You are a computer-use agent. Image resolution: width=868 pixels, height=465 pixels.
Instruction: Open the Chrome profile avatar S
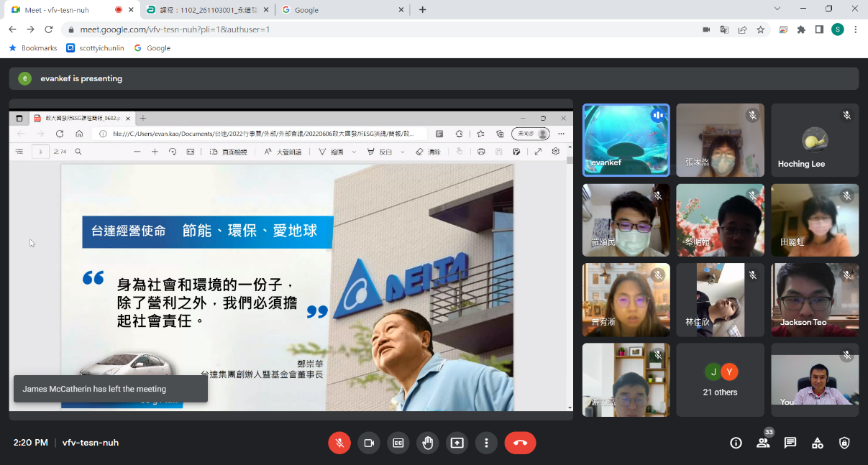(x=838, y=29)
